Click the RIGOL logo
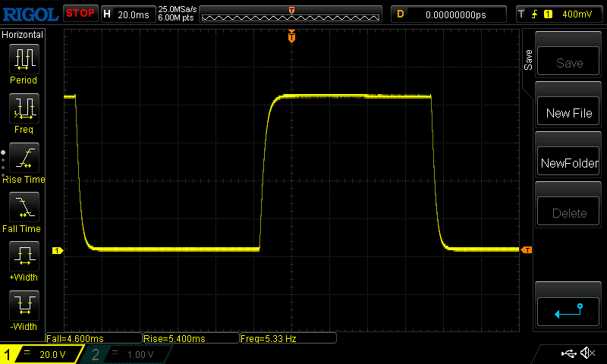The height and width of the screenshot is (364, 607). coord(30,14)
